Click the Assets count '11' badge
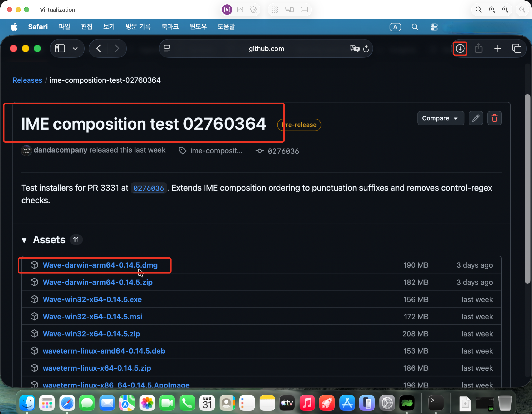Image resolution: width=532 pixels, height=414 pixels. (76, 240)
